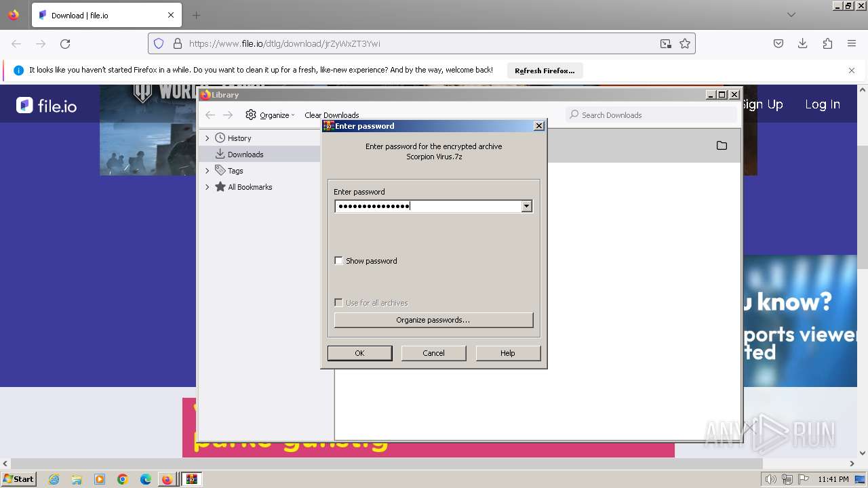Open File Explorer from taskbar
The height and width of the screenshot is (488, 868).
tap(77, 479)
